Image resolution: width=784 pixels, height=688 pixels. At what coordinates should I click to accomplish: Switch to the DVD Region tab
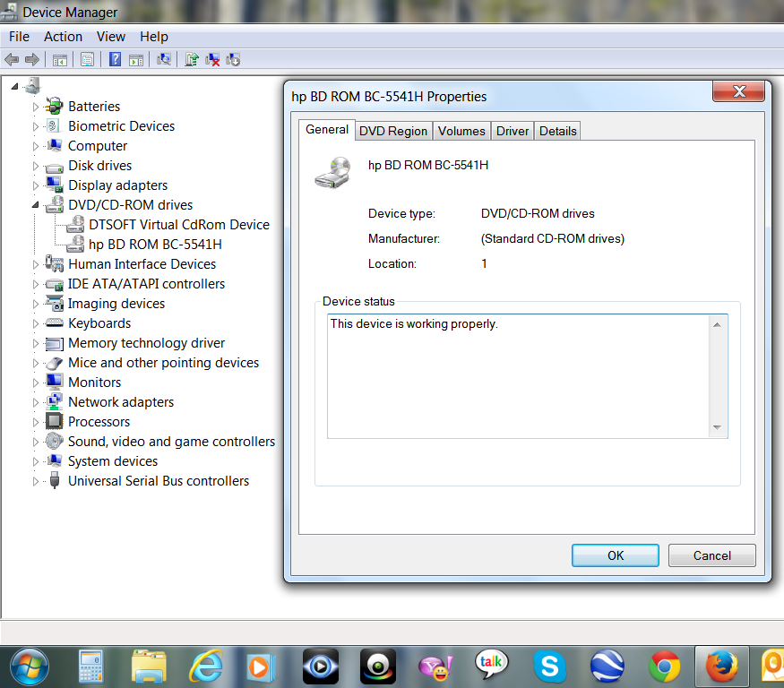[393, 131]
